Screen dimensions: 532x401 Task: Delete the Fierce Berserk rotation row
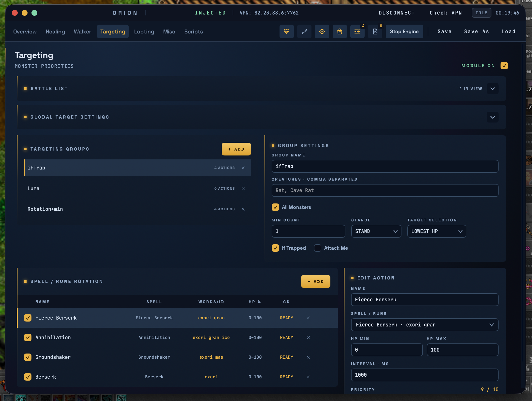click(308, 318)
